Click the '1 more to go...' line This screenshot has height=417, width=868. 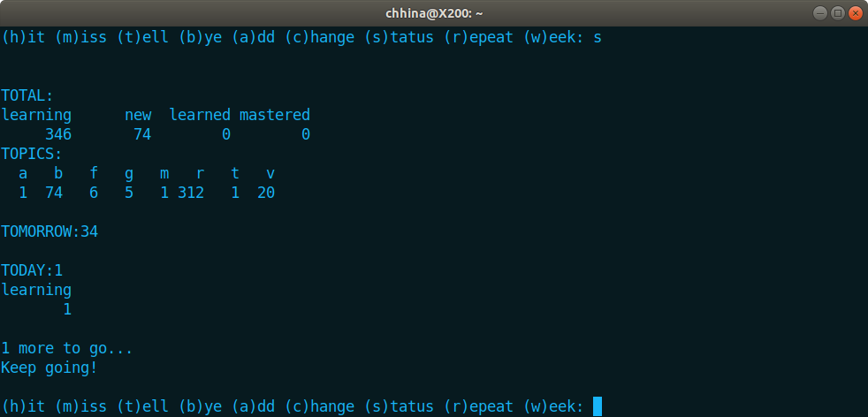click(67, 348)
